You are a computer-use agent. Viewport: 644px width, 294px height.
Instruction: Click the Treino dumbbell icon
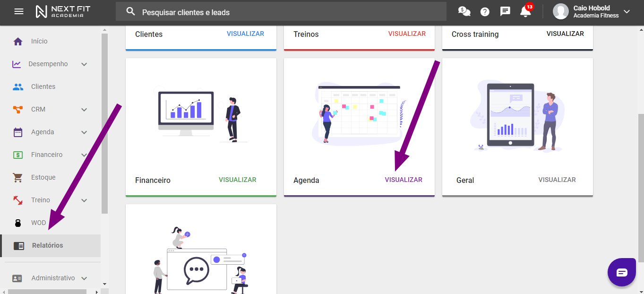(x=17, y=200)
